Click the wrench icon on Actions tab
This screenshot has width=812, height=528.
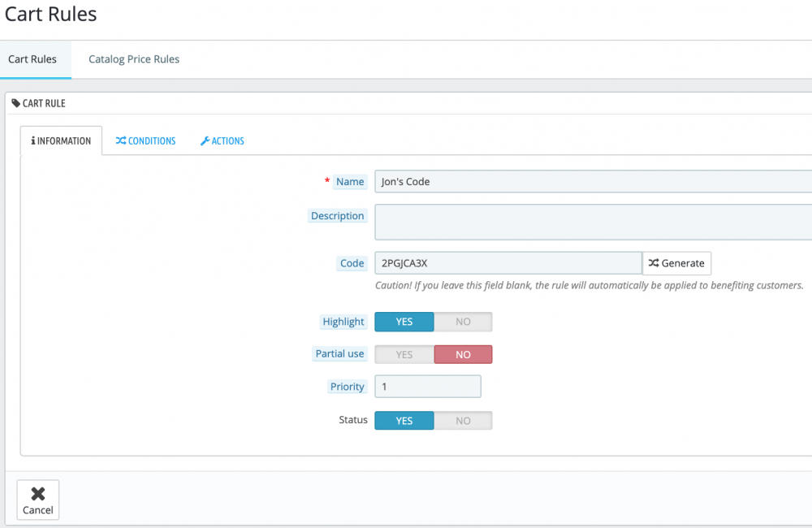(205, 141)
